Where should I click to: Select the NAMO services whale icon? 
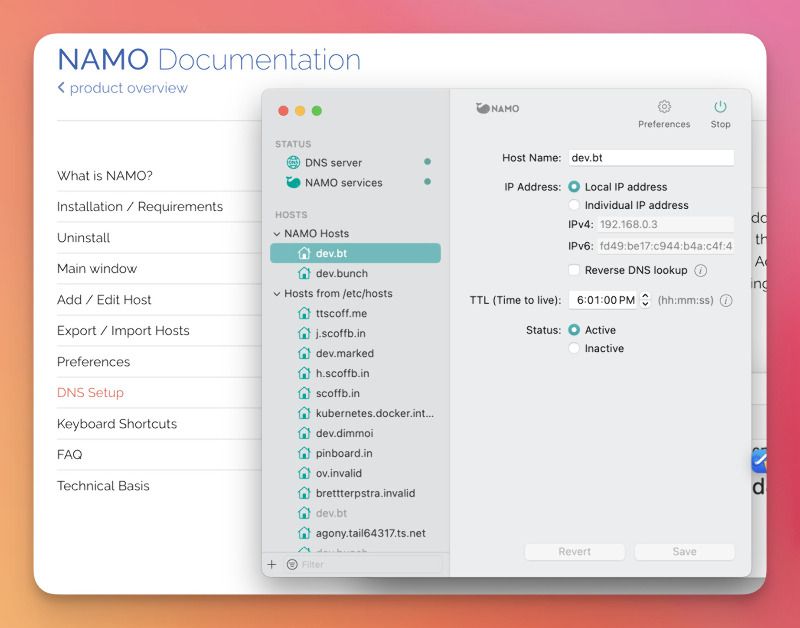(292, 182)
